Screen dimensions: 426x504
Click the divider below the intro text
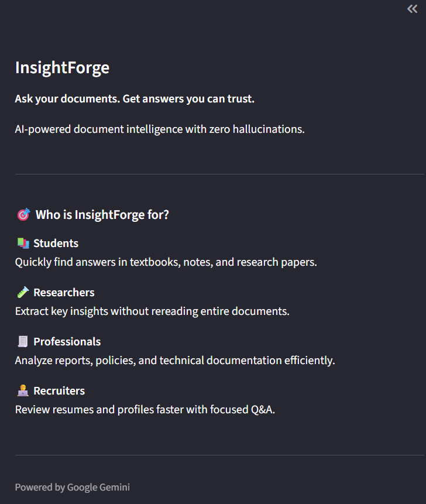point(219,174)
